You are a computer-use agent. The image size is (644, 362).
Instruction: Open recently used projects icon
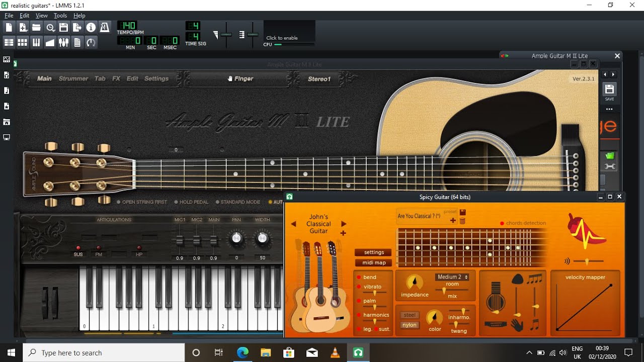(50, 27)
